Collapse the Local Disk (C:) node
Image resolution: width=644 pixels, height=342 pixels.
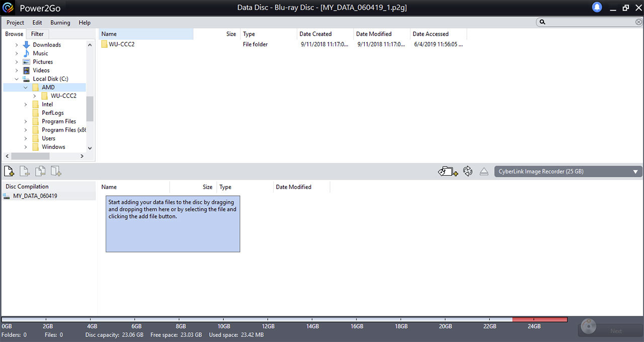pyautogui.click(x=17, y=79)
